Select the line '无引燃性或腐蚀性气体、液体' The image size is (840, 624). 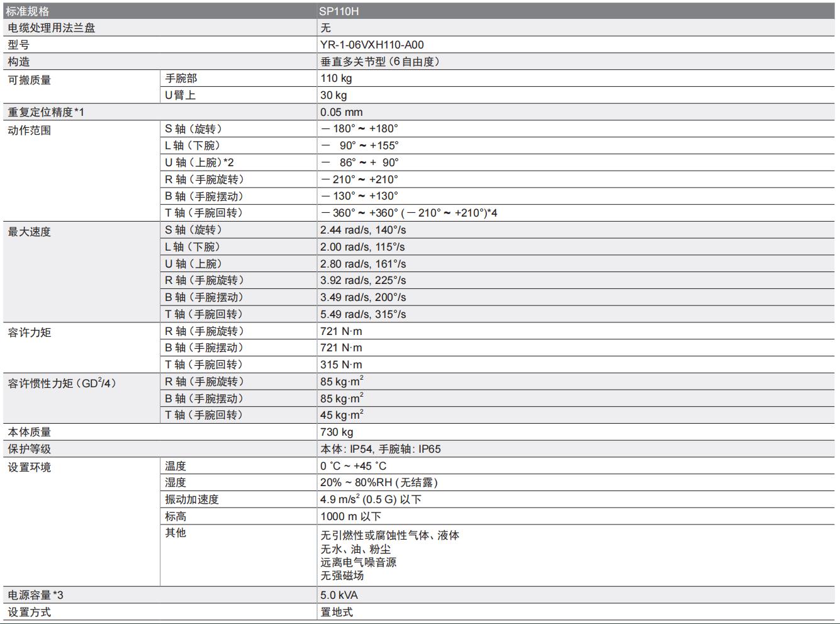(389, 535)
